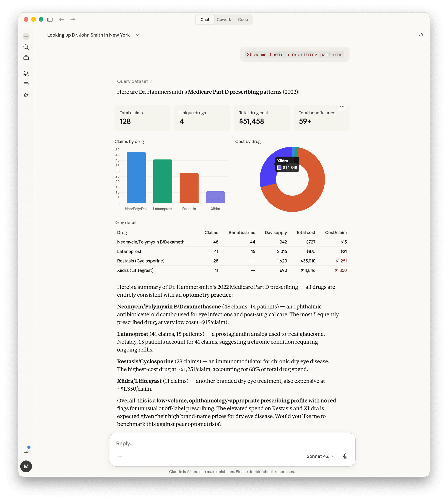
Task: Start a new chat with plus icon
Action: 26,36
